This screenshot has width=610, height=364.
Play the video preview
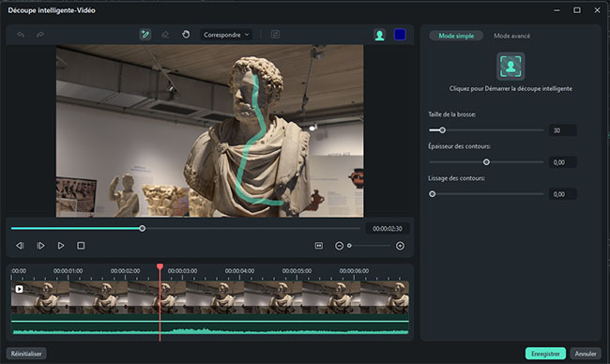click(x=61, y=246)
